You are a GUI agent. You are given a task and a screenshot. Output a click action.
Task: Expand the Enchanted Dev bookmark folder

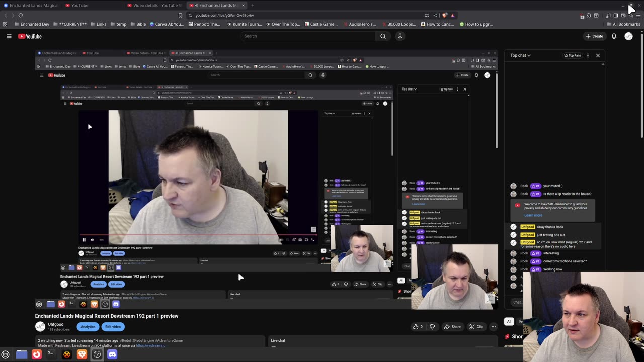pos(31,24)
